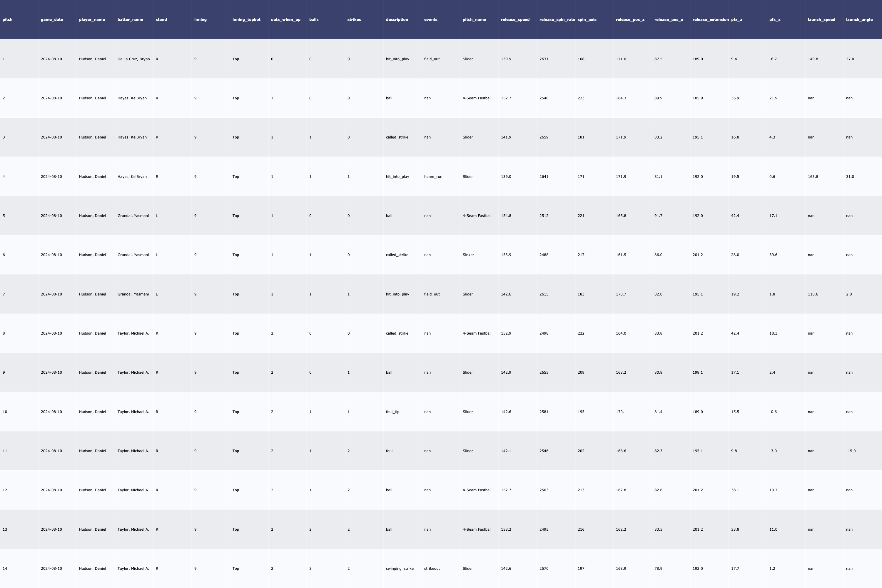The height and width of the screenshot is (588, 882).
Task: Click the launch angle -15.0 cell
Action: point(851,451)
